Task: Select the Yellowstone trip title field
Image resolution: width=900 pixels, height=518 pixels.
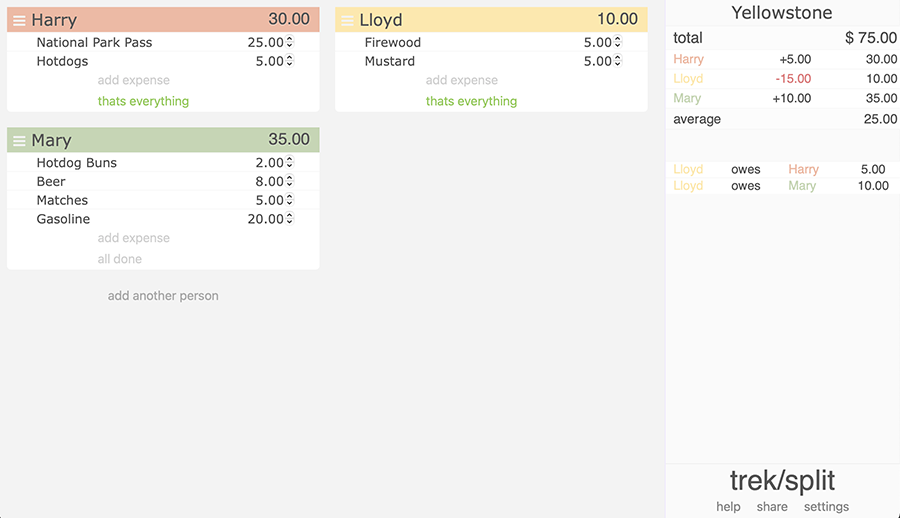Action: [x=782, y=13]
